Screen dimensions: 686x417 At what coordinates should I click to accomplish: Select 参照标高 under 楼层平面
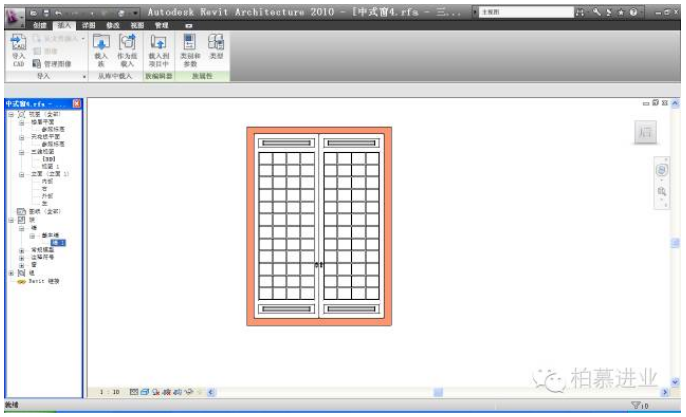(53, 130)
